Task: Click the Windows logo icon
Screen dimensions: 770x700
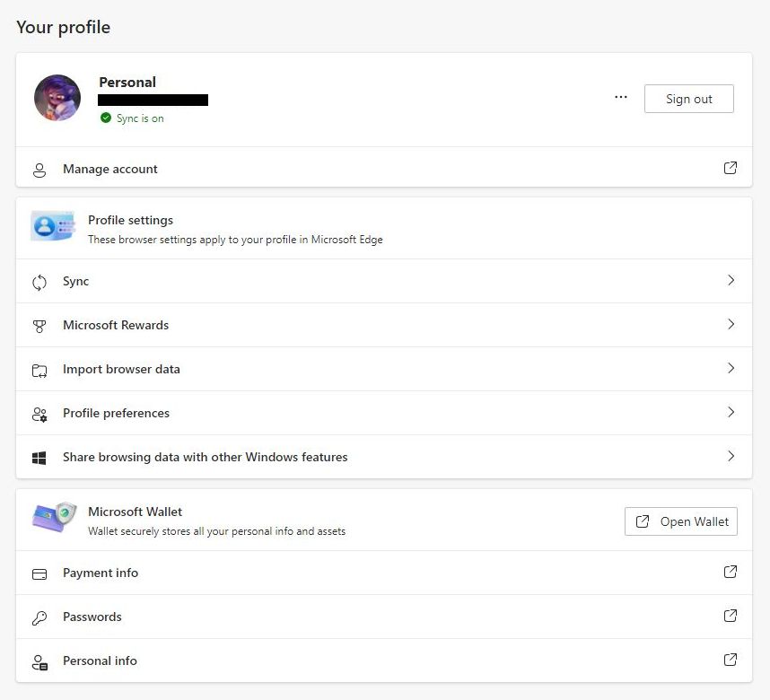Action: 39,459
